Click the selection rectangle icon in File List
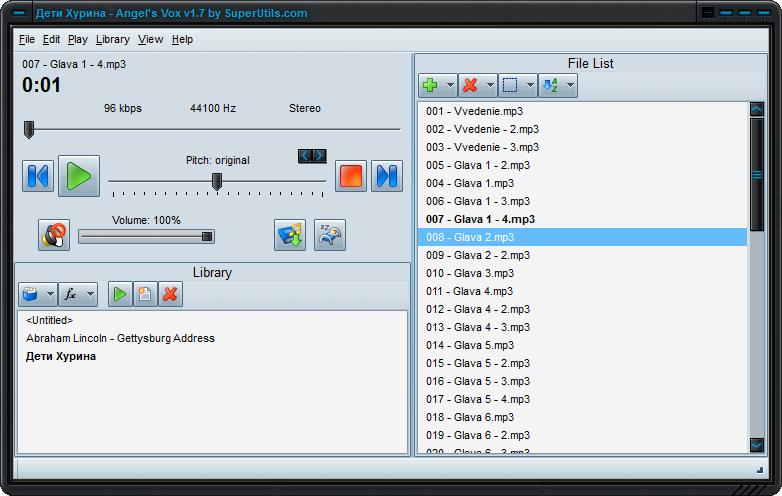 [510, 85]
